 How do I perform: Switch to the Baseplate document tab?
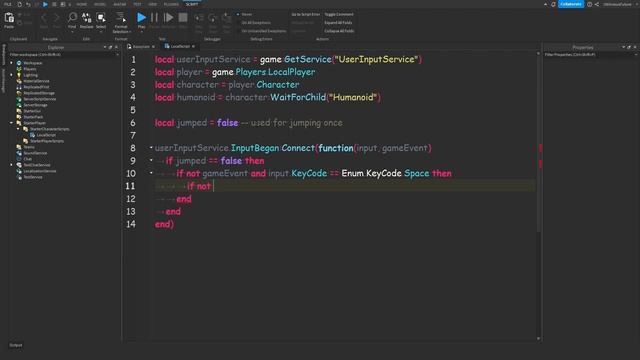[x=141, y=47]
